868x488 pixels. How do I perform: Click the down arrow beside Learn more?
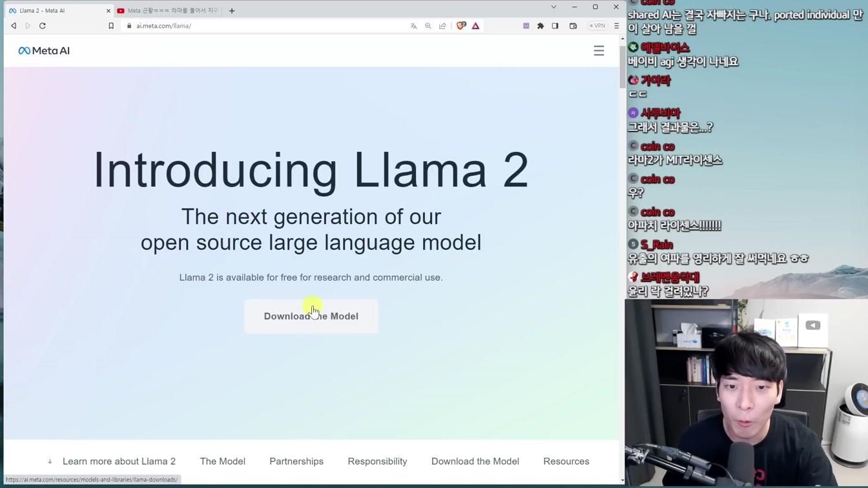(50, 462)
